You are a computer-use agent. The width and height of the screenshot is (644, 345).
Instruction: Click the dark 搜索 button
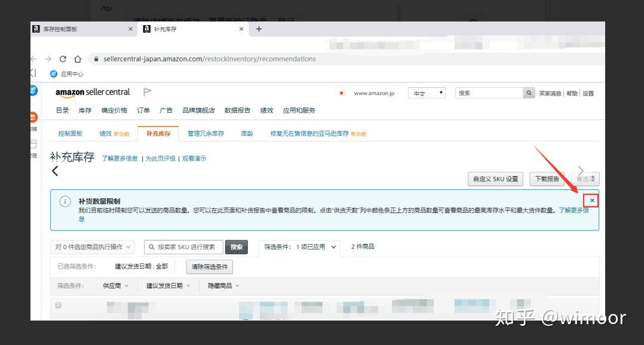(x=237, y=247)
